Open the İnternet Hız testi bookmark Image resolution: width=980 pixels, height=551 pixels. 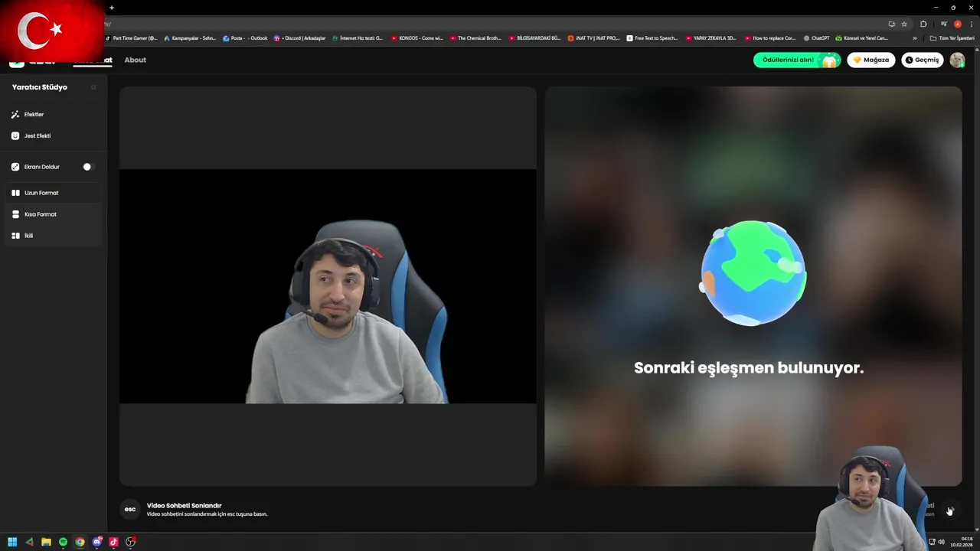(x=357, y=38)
